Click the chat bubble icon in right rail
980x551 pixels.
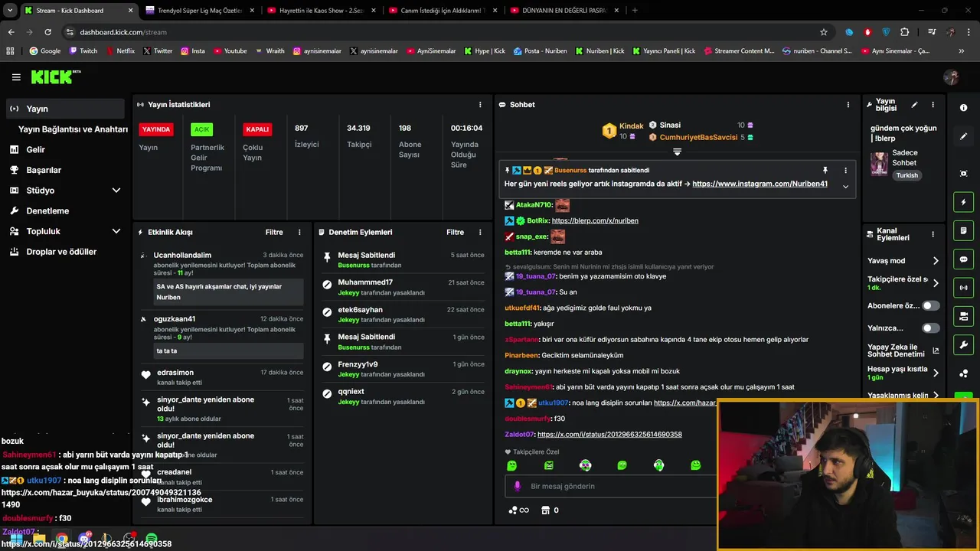coord(963,259)
